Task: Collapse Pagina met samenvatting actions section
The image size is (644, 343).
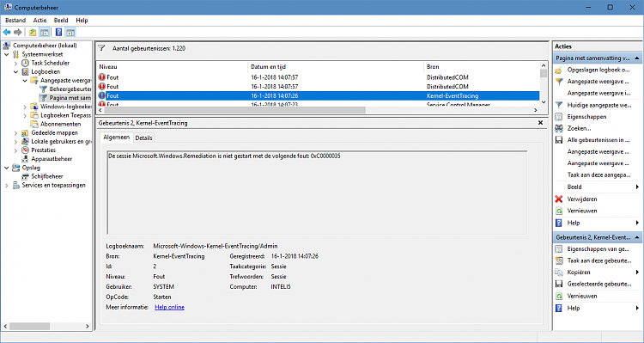Action: click(636, 58)
